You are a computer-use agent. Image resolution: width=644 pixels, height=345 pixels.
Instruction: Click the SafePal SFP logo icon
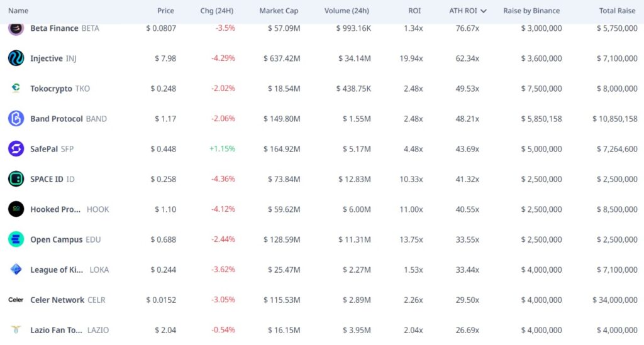tap(16, 148)
